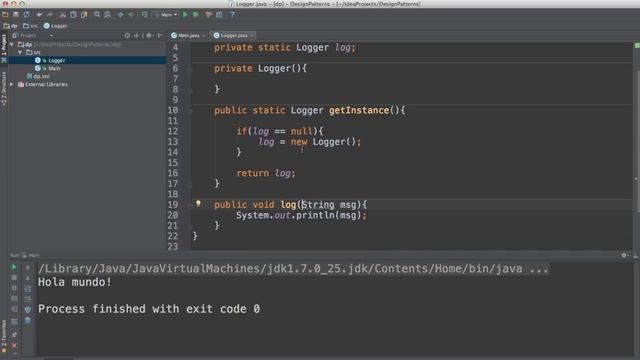Screen dimensions: 640x360
Task: Pause output in Run panel
Action: pyautogui.click(x=14, y=288)
